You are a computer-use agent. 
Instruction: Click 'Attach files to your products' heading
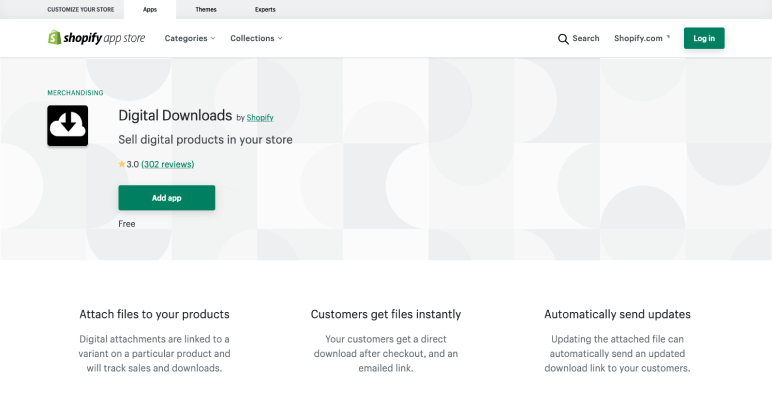pyautogui.click(x=155, y=314)
